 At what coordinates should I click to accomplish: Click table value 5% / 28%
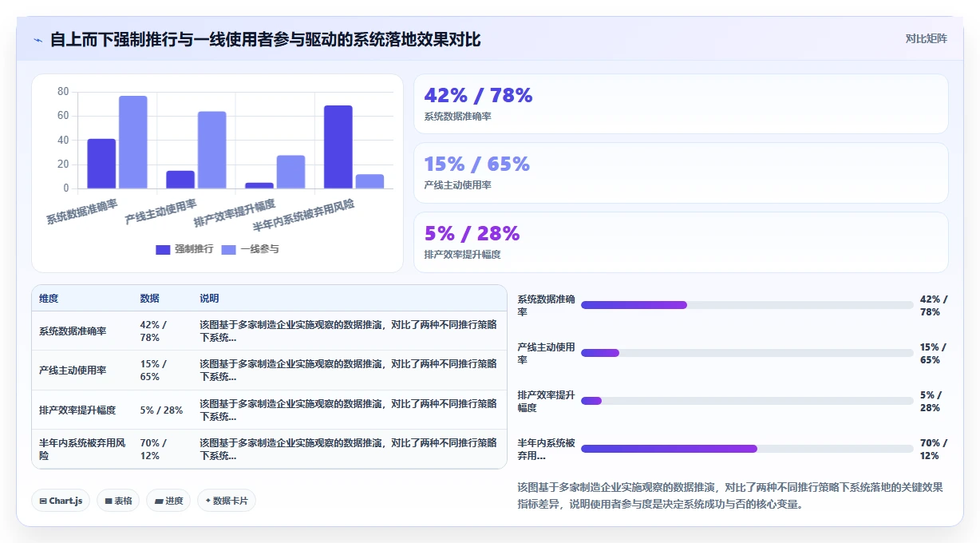161,410
